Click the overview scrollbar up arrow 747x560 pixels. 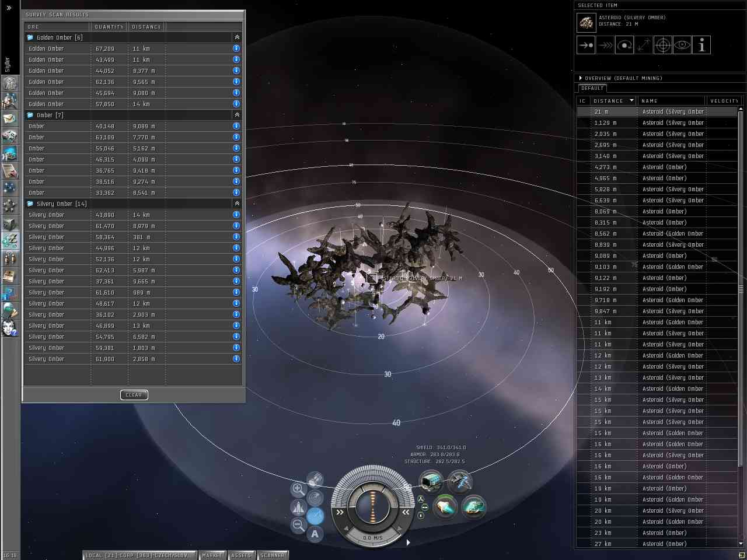[741, 110]
